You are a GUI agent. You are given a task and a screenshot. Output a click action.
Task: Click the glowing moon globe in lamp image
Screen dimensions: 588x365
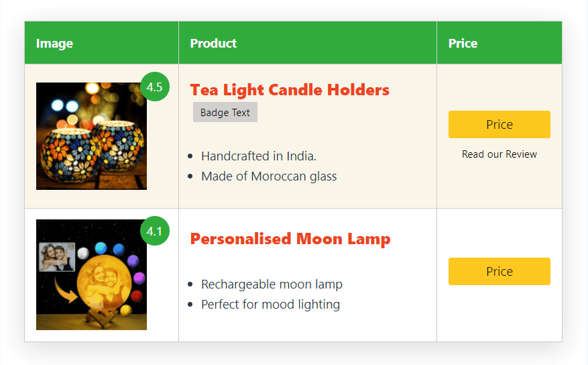(106, 286)
